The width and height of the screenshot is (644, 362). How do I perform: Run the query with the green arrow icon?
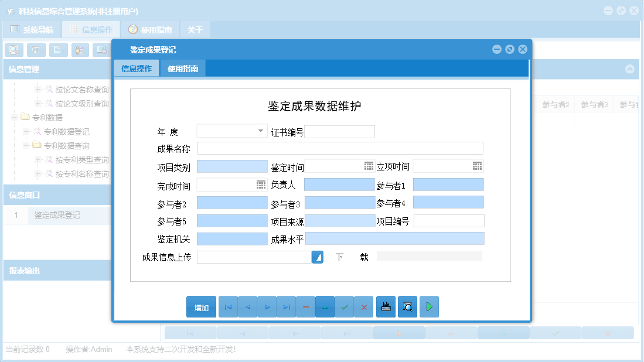click(x=428, y=306)
